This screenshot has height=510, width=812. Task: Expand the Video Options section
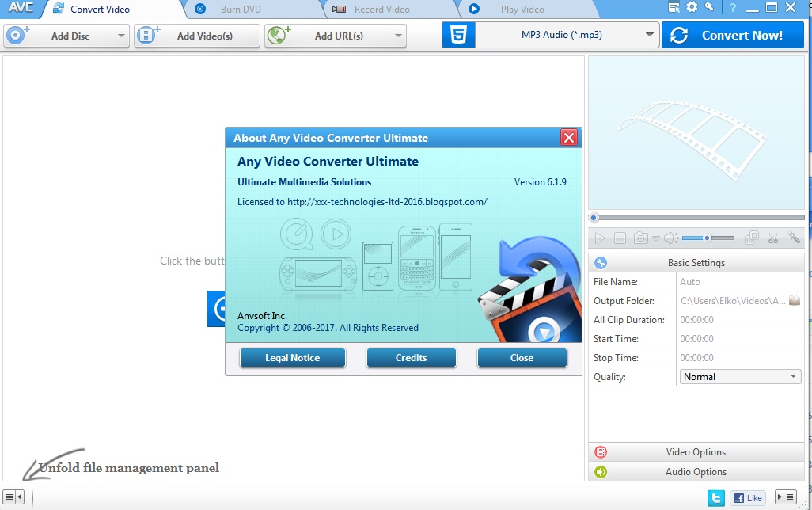pyautogui.click(x=696, y=452)
